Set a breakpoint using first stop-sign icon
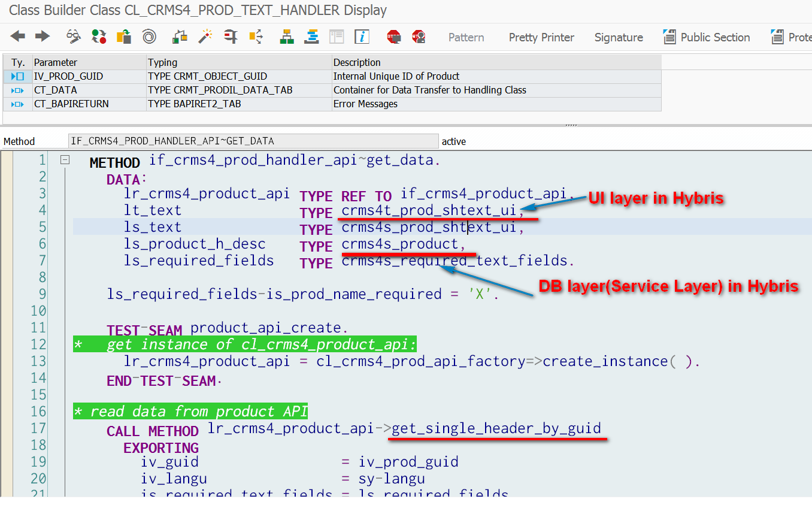Image resolution: width=812 pixels, height=511 pixels. click(393, 37)
